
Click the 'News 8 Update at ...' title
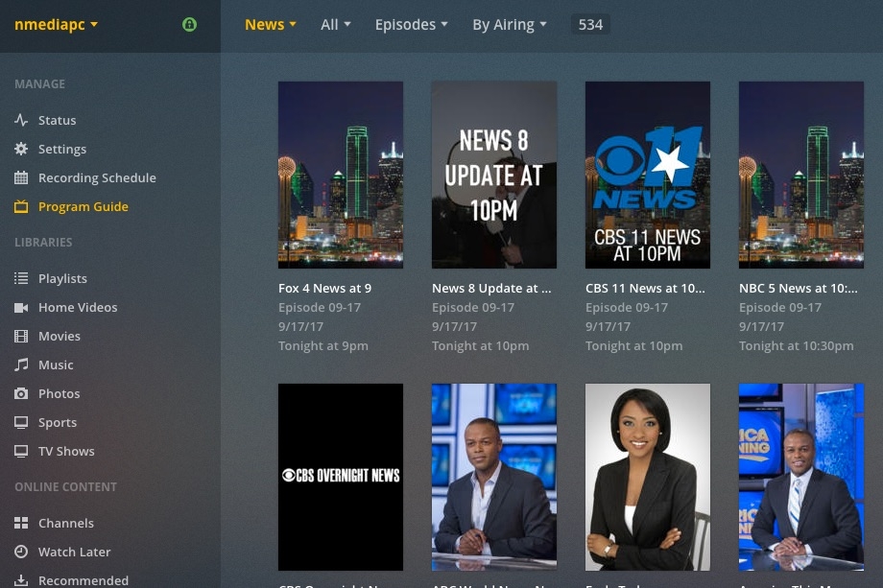coord(491,288)
